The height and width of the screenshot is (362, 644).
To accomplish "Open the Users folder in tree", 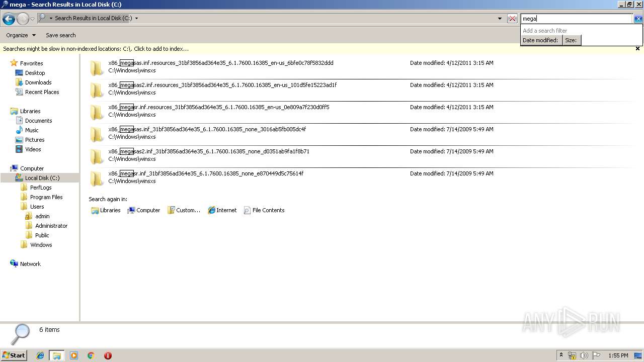I will (x=37, y=207).
